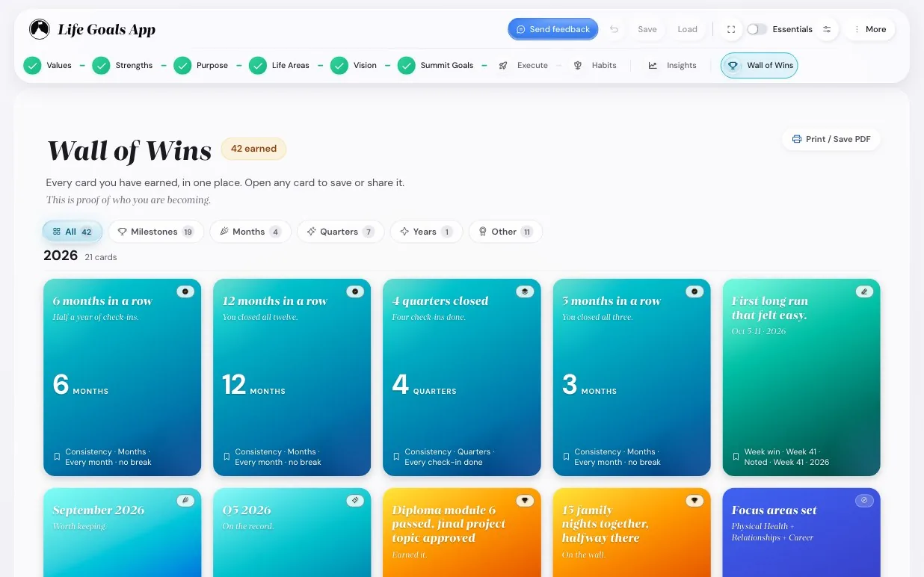Open the More menu

[x=869, y=29]
